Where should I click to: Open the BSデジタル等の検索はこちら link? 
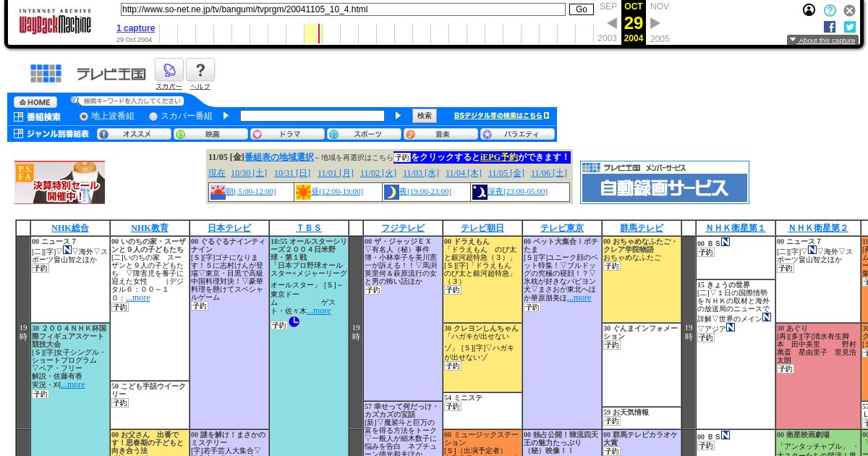498,116
